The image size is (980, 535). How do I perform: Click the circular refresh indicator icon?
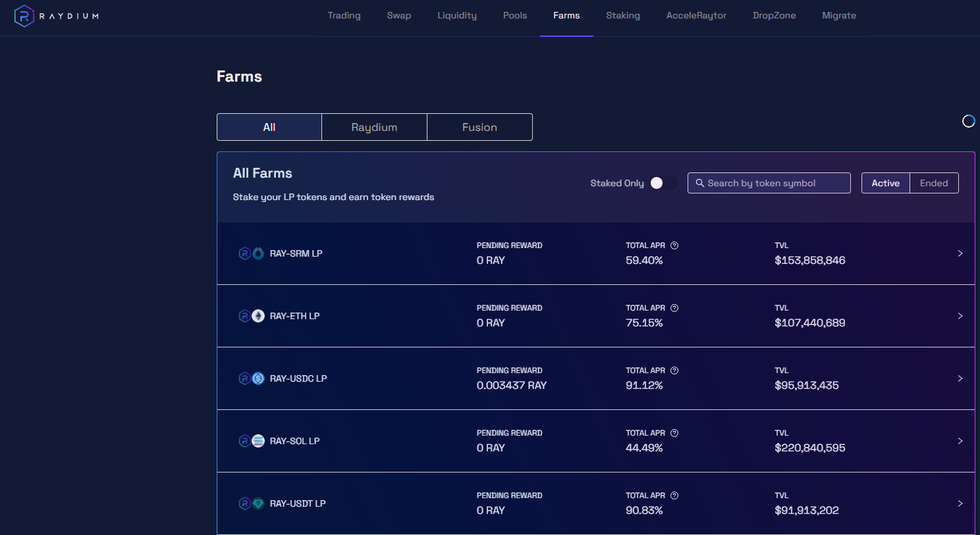[968, 121]
